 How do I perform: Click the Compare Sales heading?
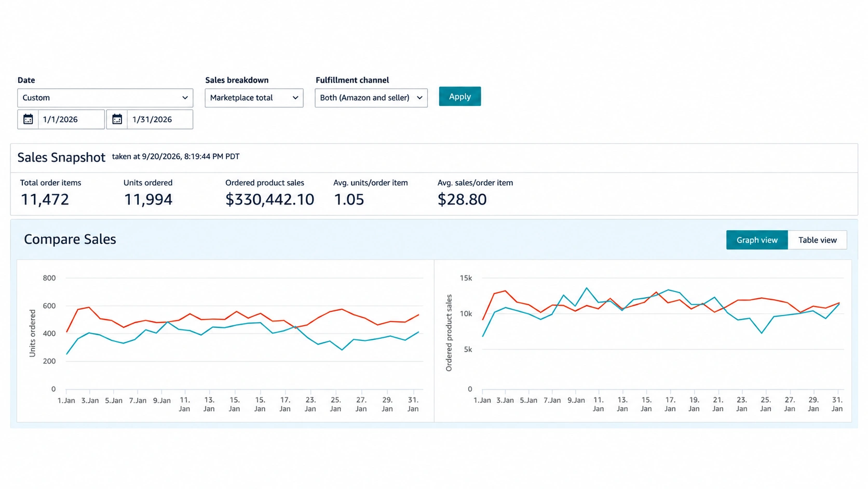(x=70, y=239)
